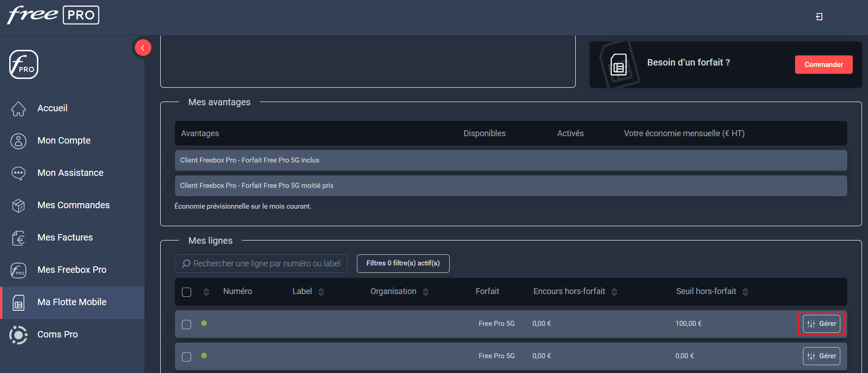This screenshot has height=373, width=868.
Task: Click Free Pro 5G in second line row
Action: click(x=496, y=356)
